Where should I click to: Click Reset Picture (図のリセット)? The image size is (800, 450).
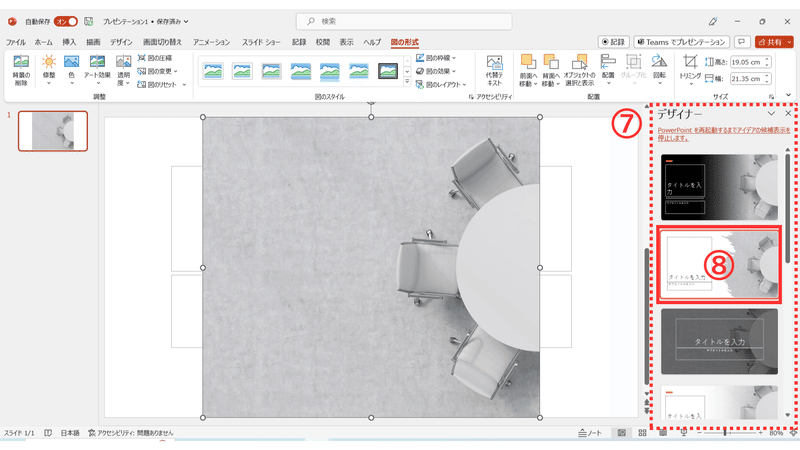(x=157, y=85)
